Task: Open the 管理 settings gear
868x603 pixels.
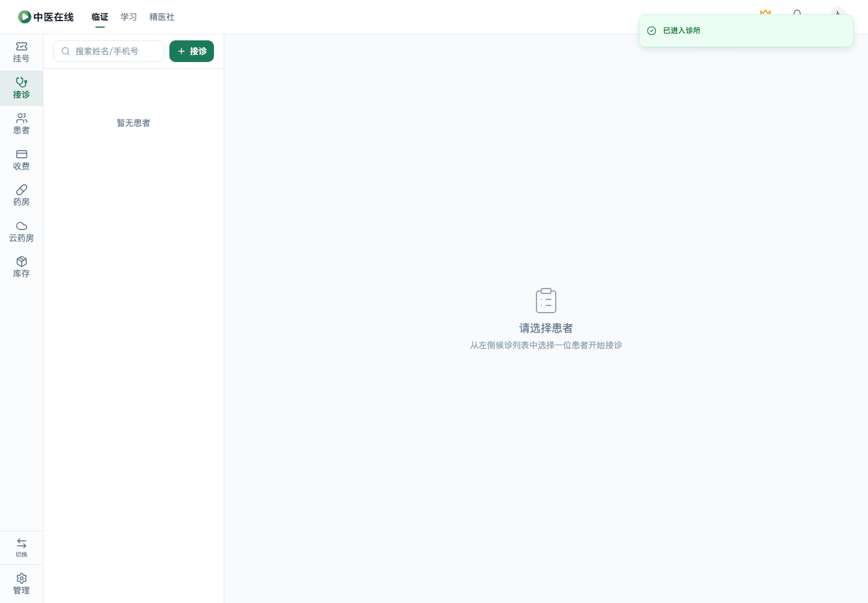Action: point(21,584)
